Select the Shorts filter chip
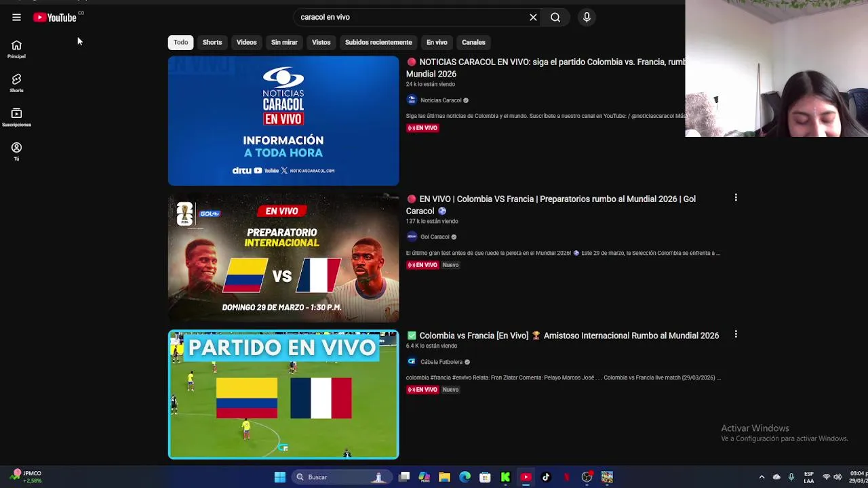Image resolution: width=868 pixels, height=488 pixels. coord(212,42)
